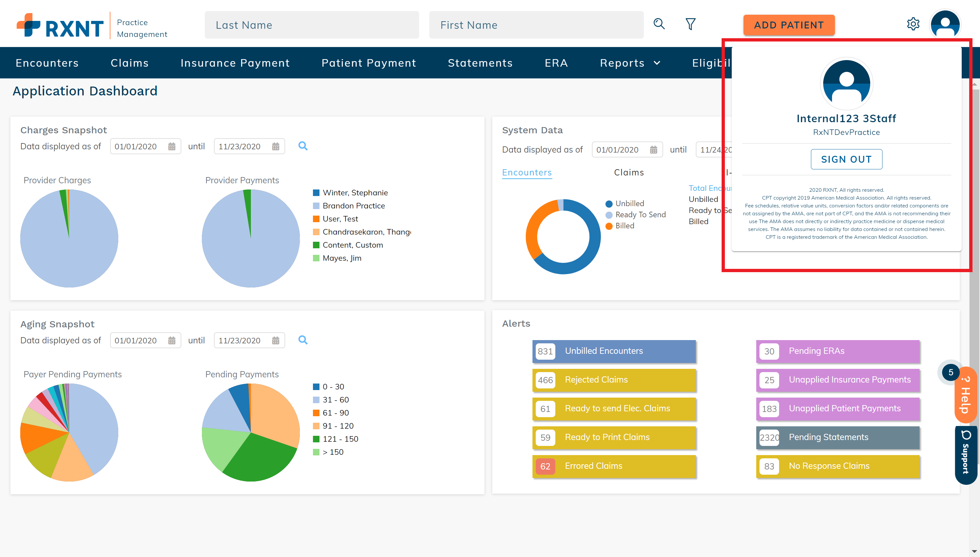Open the settings gear icon

(913, 24)
